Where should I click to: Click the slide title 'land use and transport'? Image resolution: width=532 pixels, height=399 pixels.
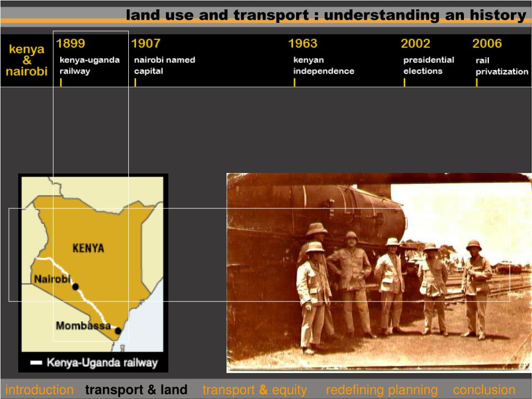coord(217,15)
